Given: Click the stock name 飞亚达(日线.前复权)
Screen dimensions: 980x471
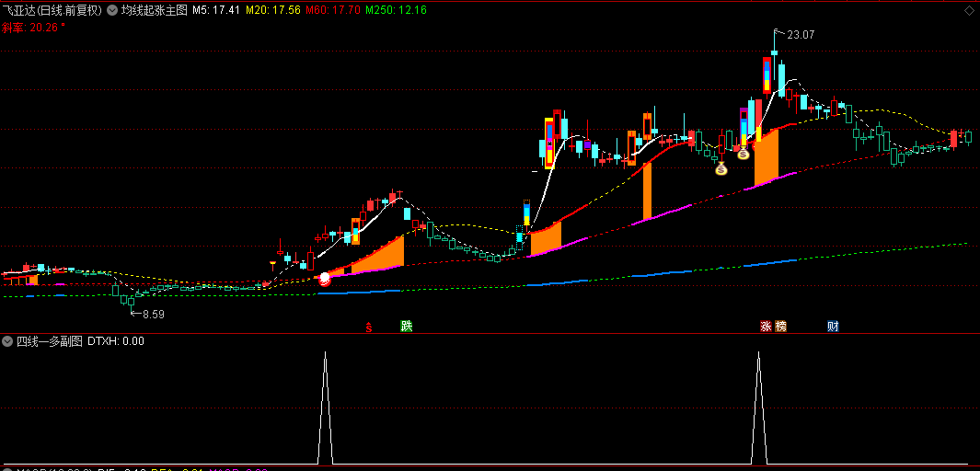Looking at the screenshot, I should (x=52, y=11).
